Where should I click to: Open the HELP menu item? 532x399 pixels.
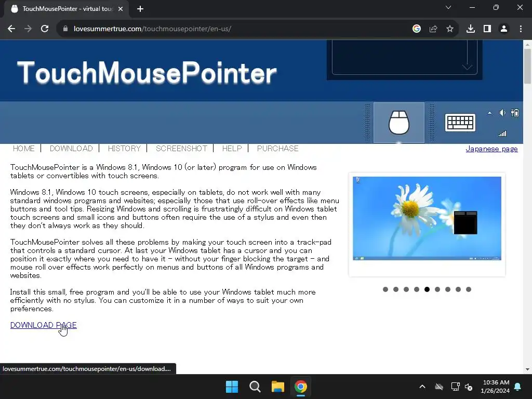pos(232,149)
